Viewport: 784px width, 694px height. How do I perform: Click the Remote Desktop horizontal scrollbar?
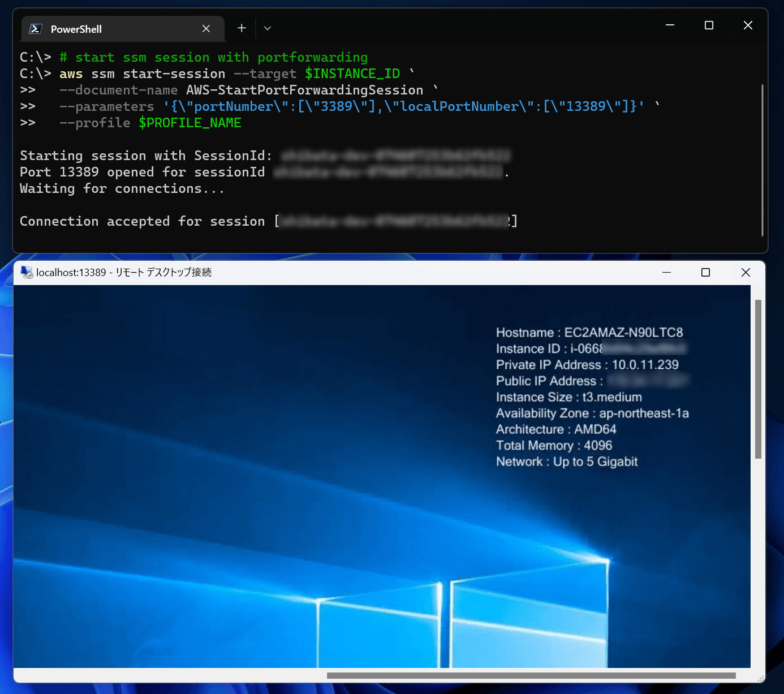(531, 675)
